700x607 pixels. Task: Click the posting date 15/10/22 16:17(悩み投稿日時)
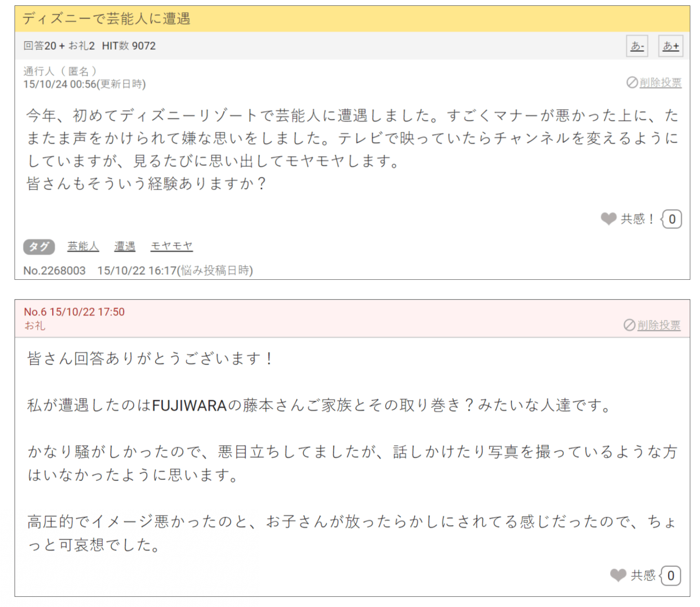[175, 271]
